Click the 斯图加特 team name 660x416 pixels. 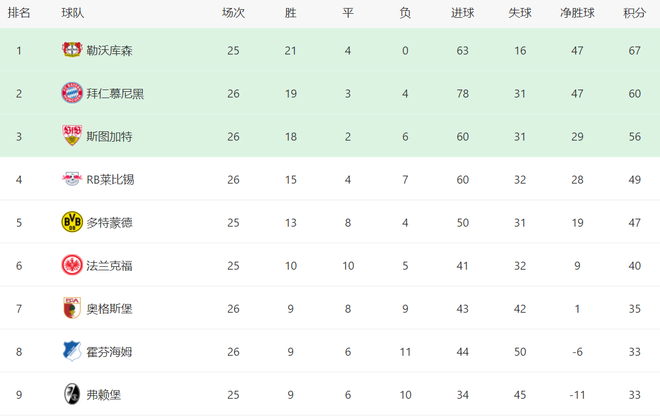coord(109,136)
